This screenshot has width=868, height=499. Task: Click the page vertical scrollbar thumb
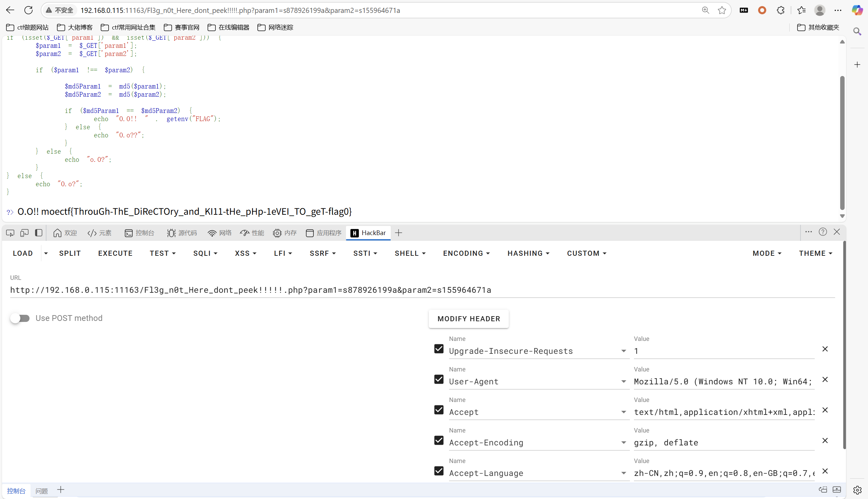click(x=842, y=142)
